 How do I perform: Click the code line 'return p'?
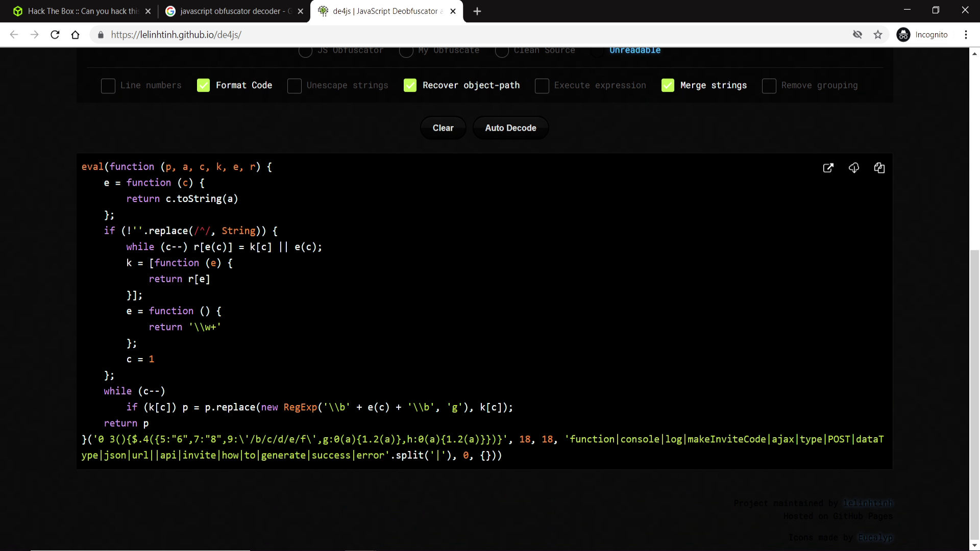click(126, 423)
